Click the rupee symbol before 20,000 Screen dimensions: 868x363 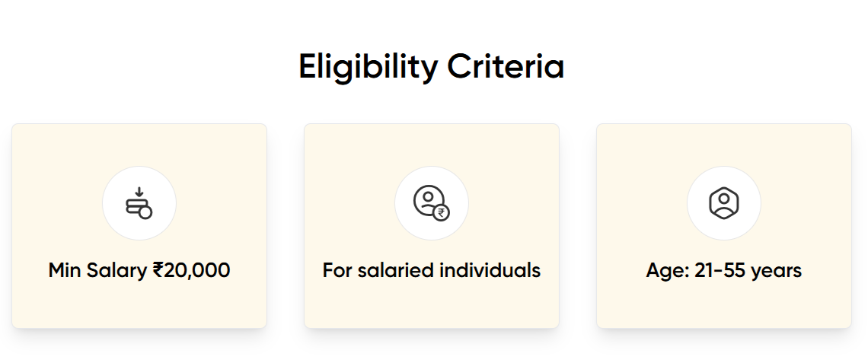coord(158,270)
